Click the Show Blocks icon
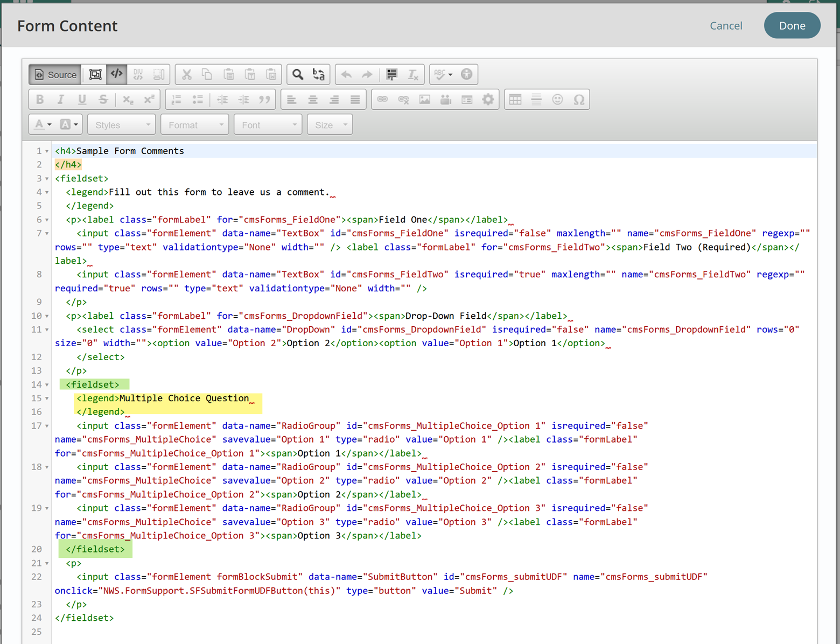 click(x=95, y=74)
